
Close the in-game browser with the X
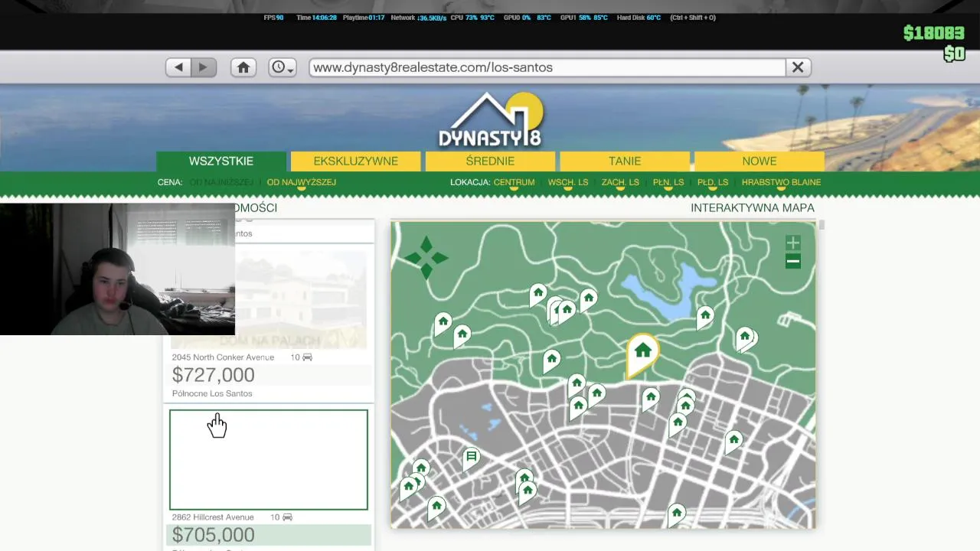798,67
